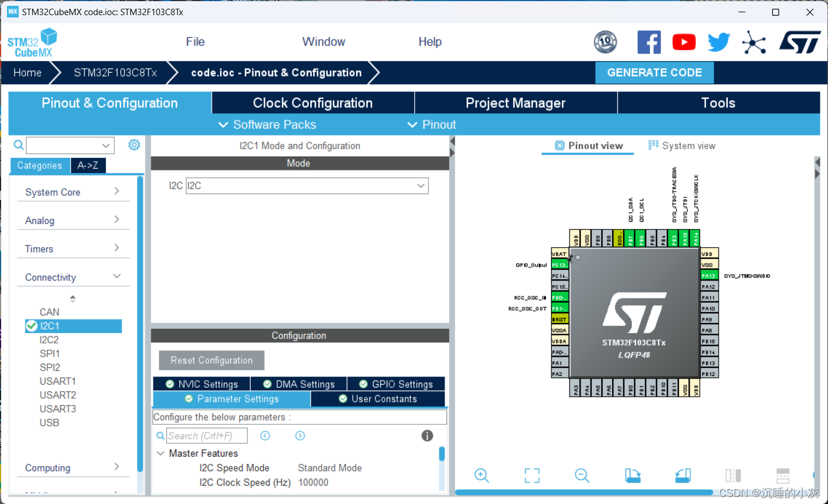Open the I2C mode dropdown
The height and width of the screenshot is (504, 828).
pyautogui.click(x=421, y=186)
